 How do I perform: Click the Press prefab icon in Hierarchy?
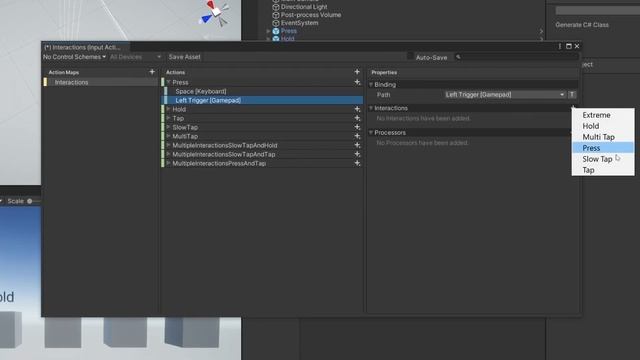pyautogui.click(x=276, y=31)
